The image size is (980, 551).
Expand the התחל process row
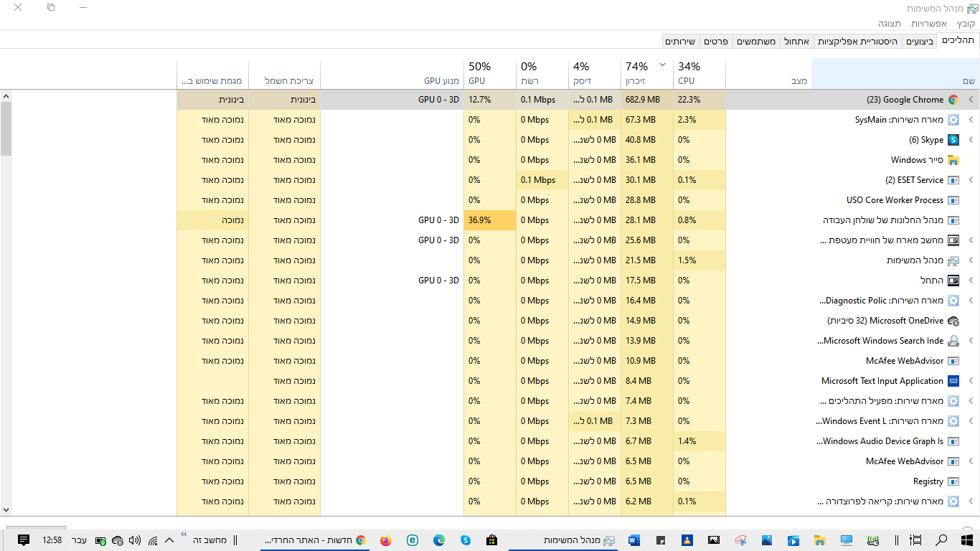point(971,281)
